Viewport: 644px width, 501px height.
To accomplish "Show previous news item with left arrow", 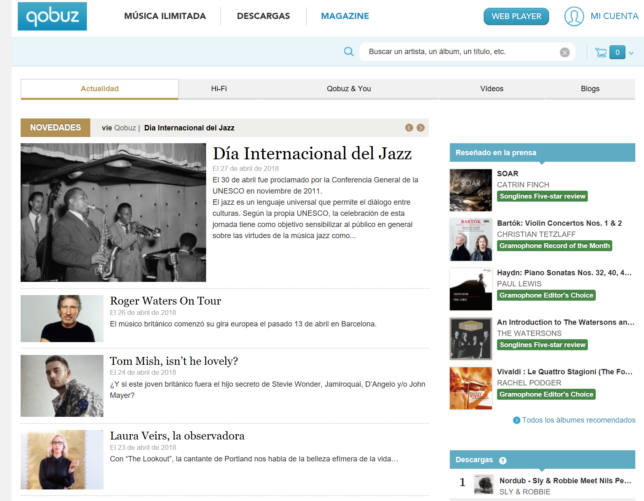I will [409, 128].
